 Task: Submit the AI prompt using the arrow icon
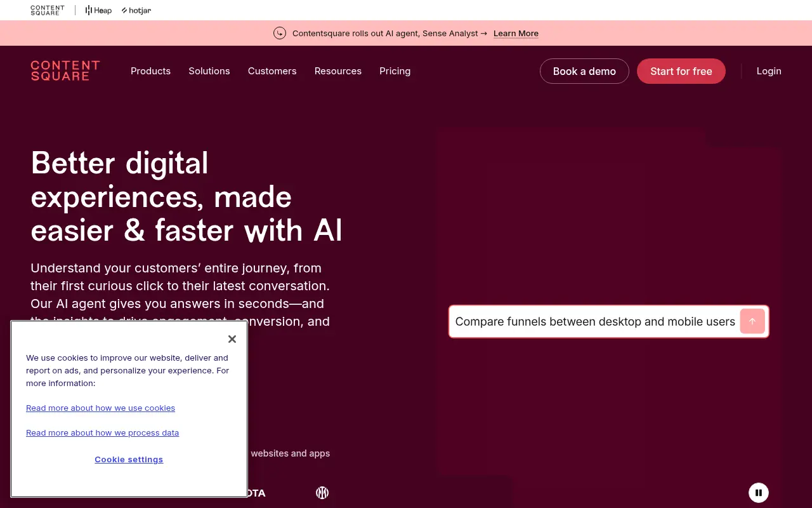[752, 321]
